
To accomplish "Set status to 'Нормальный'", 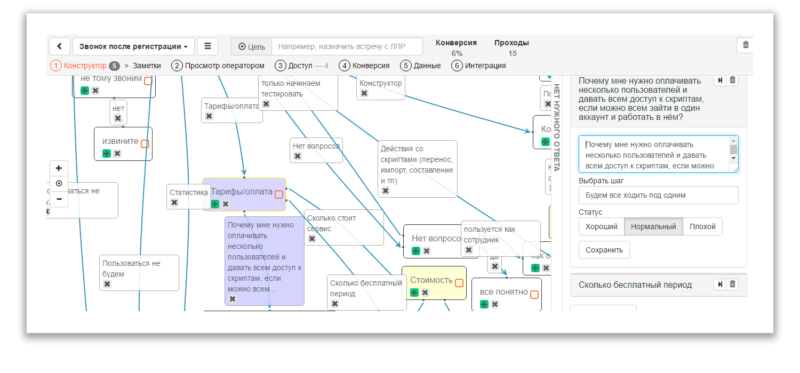I will tap(654, 227).
